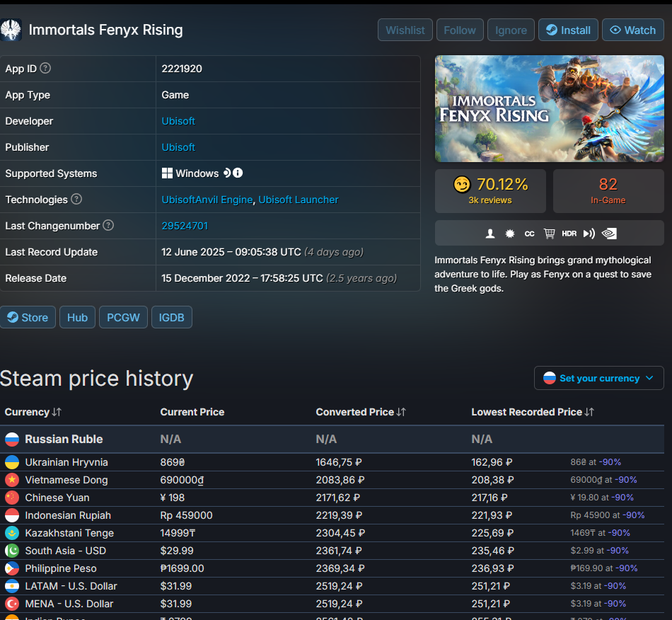The height and width of the screenshot is (620, 672).
Task: Click the LATAM U.S. Dollar flag icon
Action: tap(12, 586)
